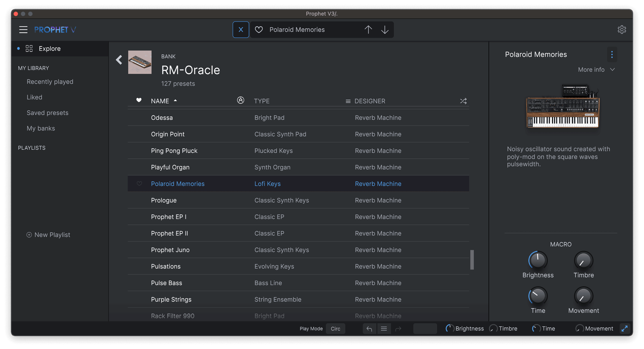644x349 pixels.
Task: Toggle heart on Polaroid Memories row
Action: coord(139,184)
